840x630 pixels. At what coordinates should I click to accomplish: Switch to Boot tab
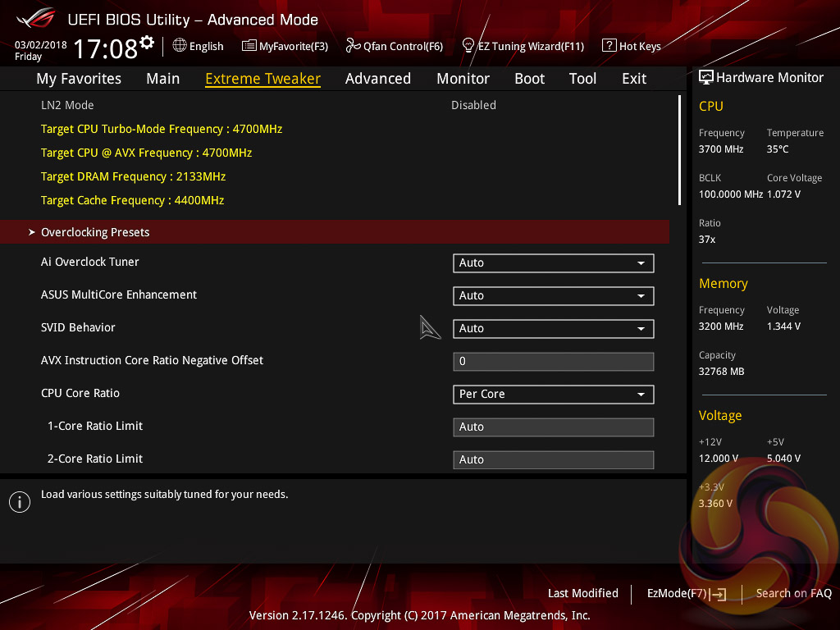point(529,79)
